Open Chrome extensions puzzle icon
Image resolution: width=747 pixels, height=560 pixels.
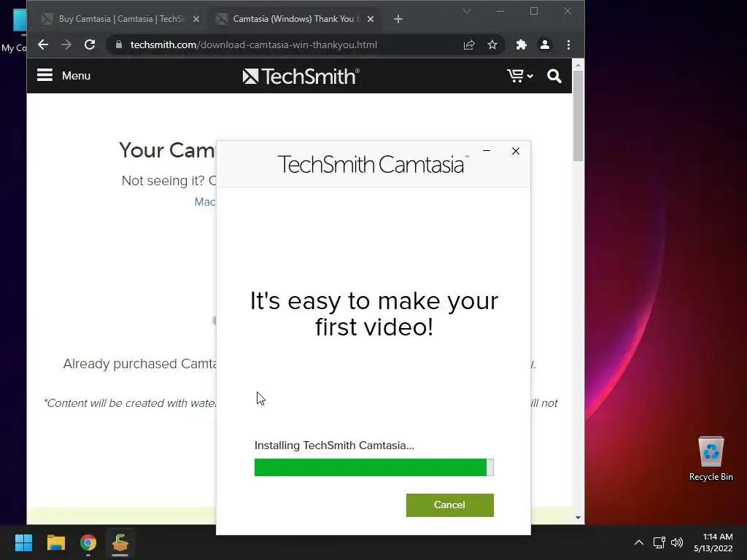(521, 44)
